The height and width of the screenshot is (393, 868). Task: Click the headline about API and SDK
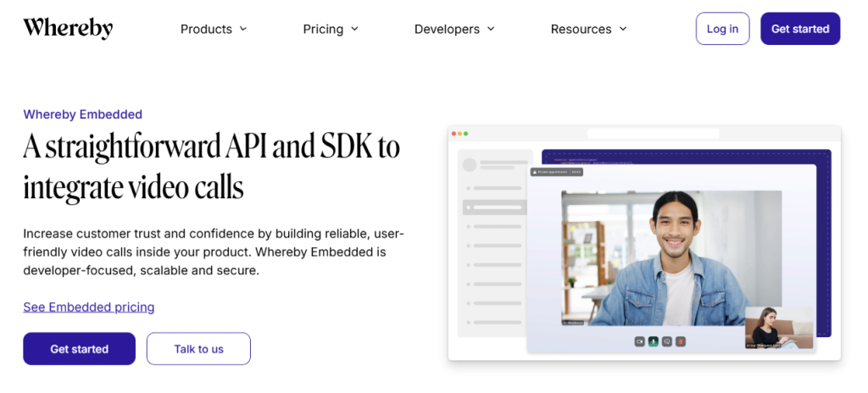click(x=211, y=167)
